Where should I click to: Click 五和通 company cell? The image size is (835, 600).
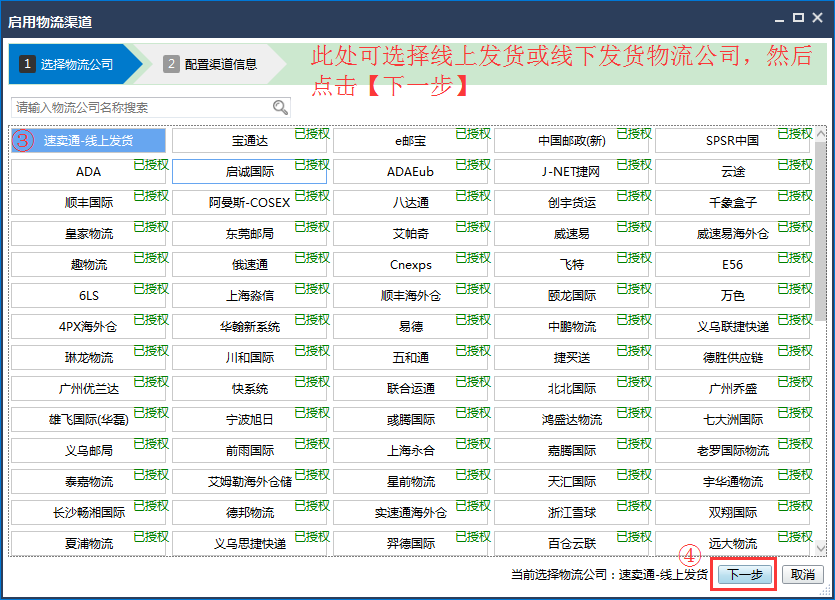coord(411,357)
